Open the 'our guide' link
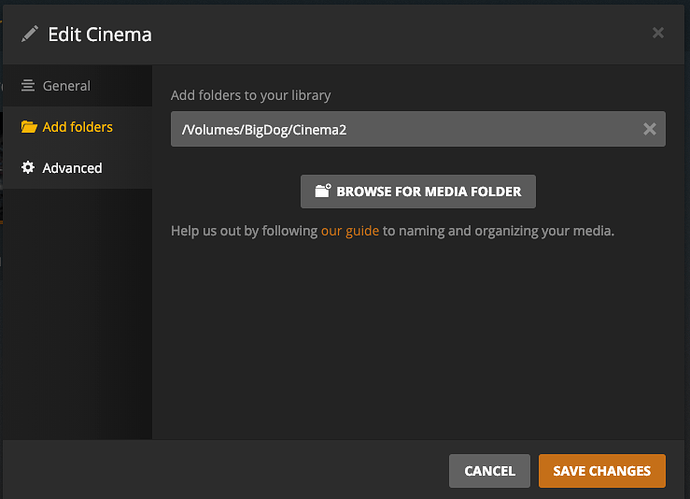The height and width of the screenshot is (499, 690). tap(349, 231)
